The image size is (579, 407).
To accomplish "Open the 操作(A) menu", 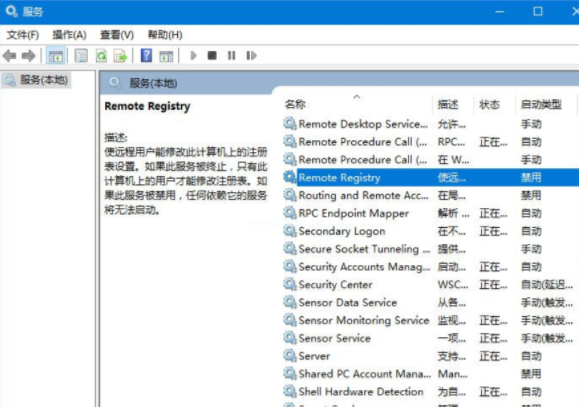I will tap(69, 35).
